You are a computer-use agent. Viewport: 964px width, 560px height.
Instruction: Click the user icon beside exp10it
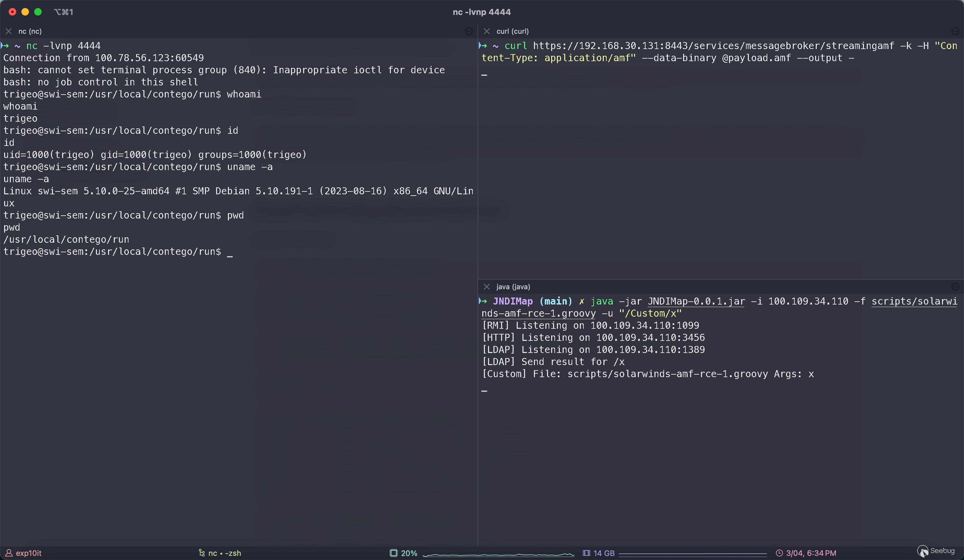(x=9, y=553)
